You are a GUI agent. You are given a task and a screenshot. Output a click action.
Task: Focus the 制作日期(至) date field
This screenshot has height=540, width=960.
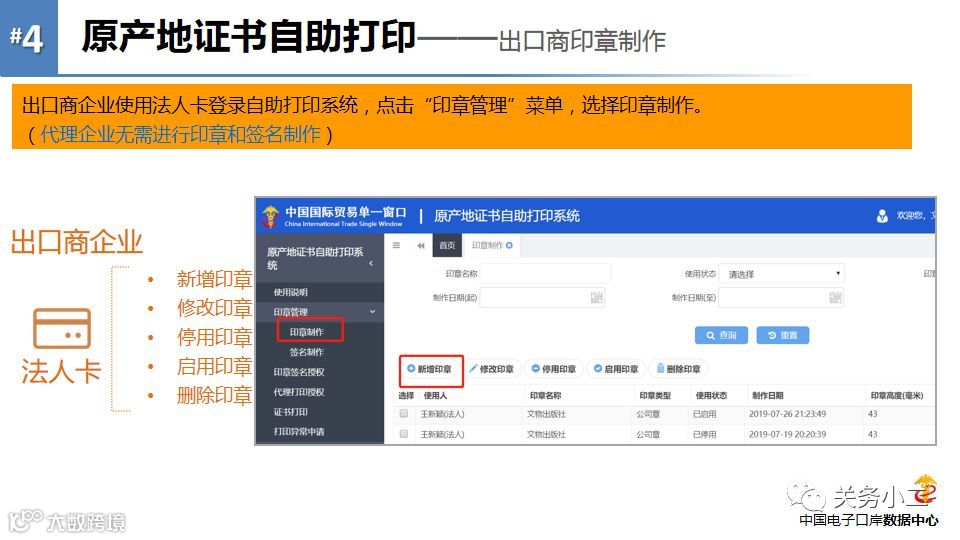click(x=781, y=298)
